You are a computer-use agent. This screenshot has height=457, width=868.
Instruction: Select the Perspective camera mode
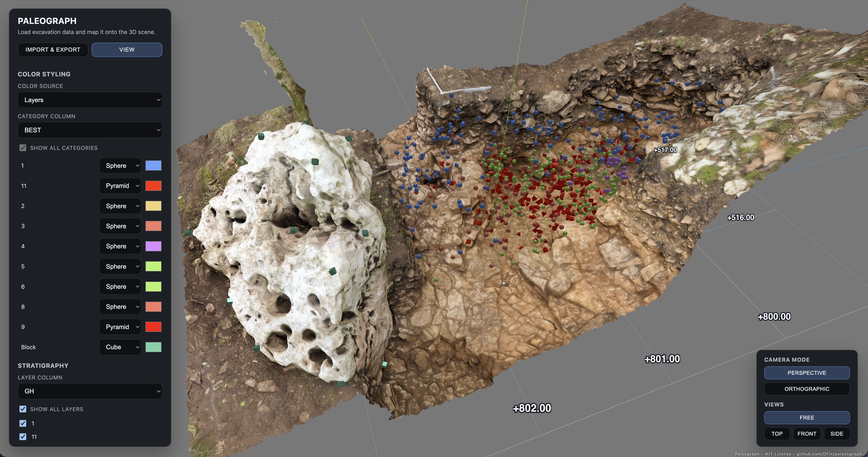tap(807, 373)
